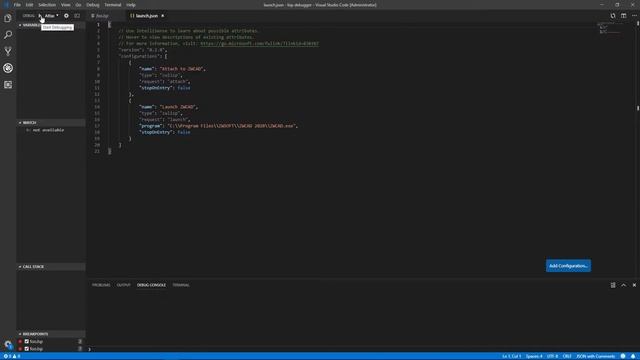This screenshot has width=640, height=360.
Task: Open the Manage gear in activity bar
Action: tap(8, 344)
